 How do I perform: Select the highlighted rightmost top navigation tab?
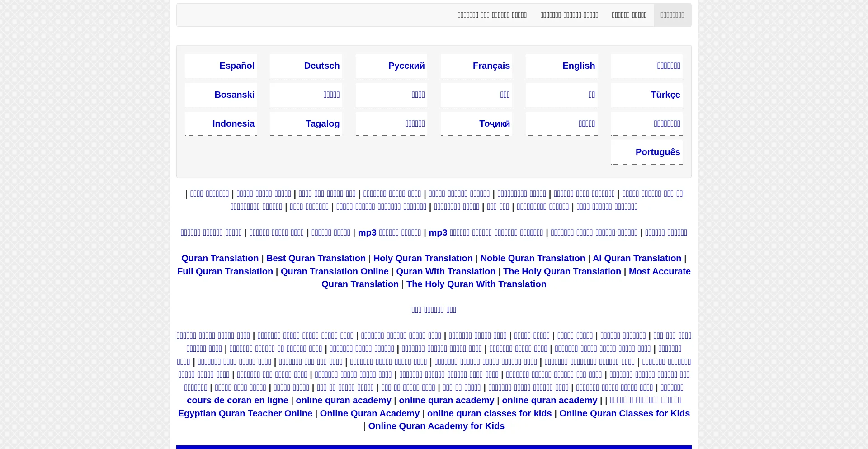click(x=672, y=15)
